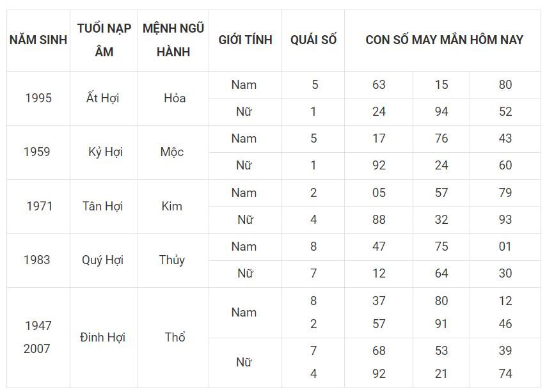547x392 pixels.
Task: Click the Hỏa element cell
Action: coord(173,98)
